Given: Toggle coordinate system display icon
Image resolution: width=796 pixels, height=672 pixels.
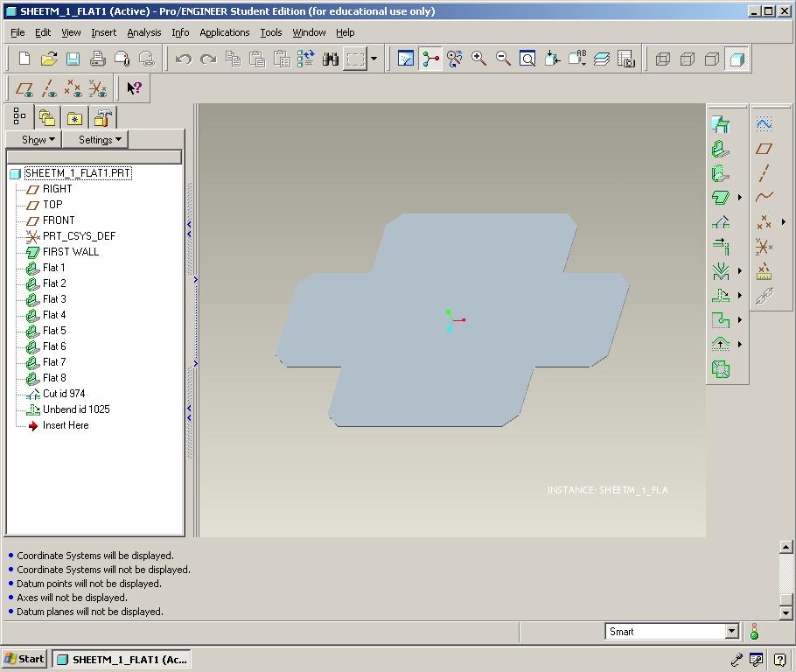Looking at the screenshot, I should [98, 88].
